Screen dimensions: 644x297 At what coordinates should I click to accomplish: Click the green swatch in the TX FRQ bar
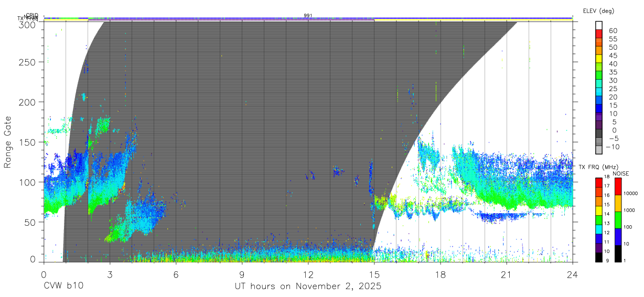(x=599, y=219)
